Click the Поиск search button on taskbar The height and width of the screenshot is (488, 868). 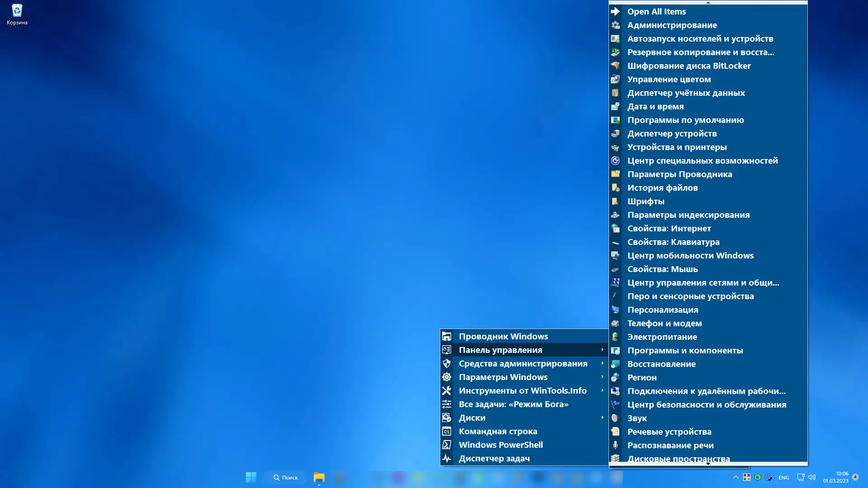point(286,477)
